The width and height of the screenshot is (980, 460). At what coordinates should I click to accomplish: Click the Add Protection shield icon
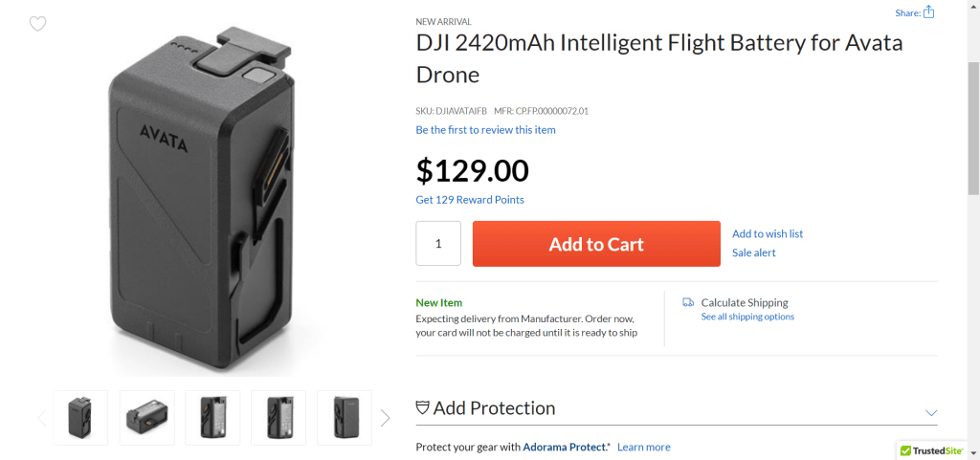(422, 407)
